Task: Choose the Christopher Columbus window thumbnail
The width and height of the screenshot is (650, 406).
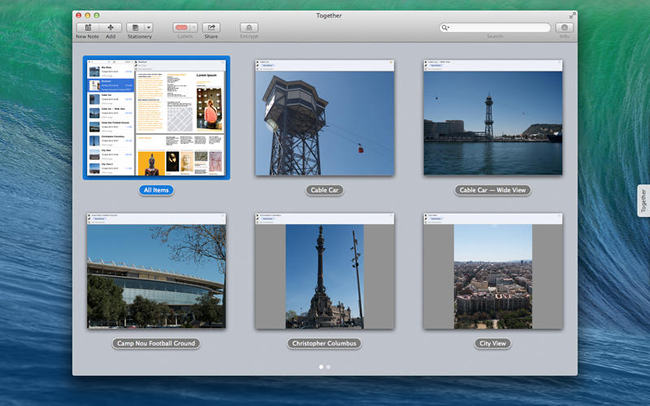Action: click(x=324, y=270)
